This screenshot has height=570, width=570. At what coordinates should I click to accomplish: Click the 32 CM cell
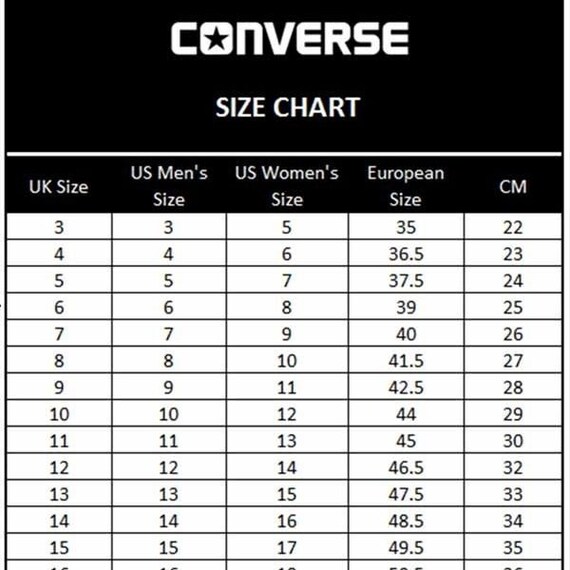pyautogui.click(x=513, y=467)
